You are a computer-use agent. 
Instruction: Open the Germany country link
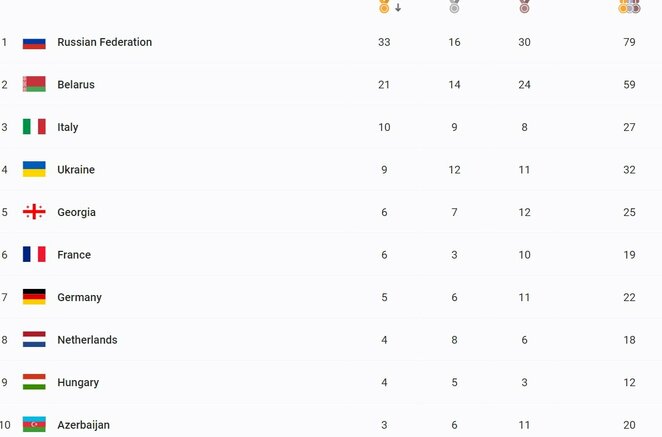[79, 298]
